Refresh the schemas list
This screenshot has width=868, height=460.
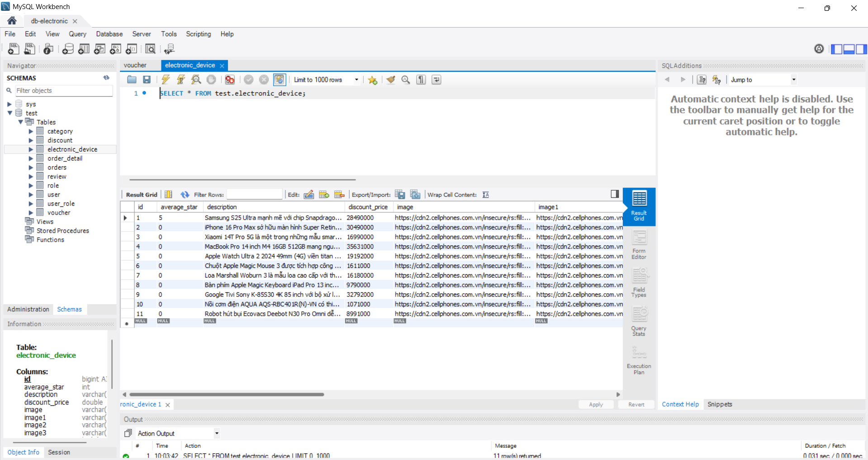pyautogui.click(x=106, y=78)
